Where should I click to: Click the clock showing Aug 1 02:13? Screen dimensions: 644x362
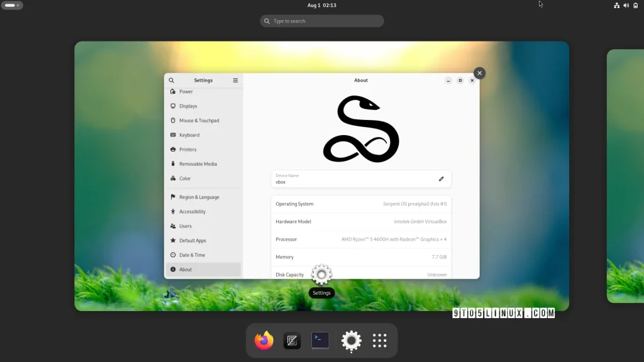click(321, 6)
